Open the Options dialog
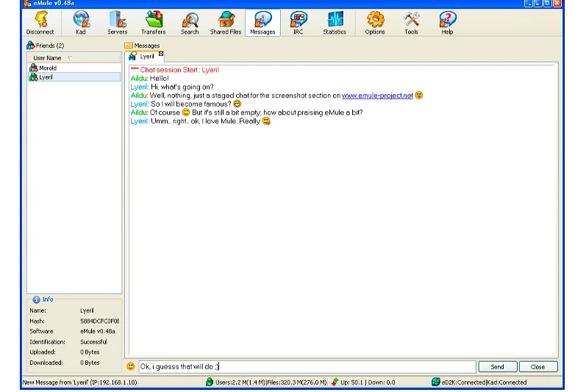Viewport: 586px width, 392px height. [375, 23]
